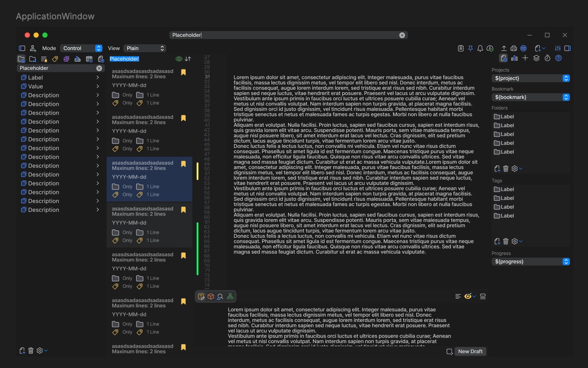Select the text edit mode icon

(x=201, y=297)
